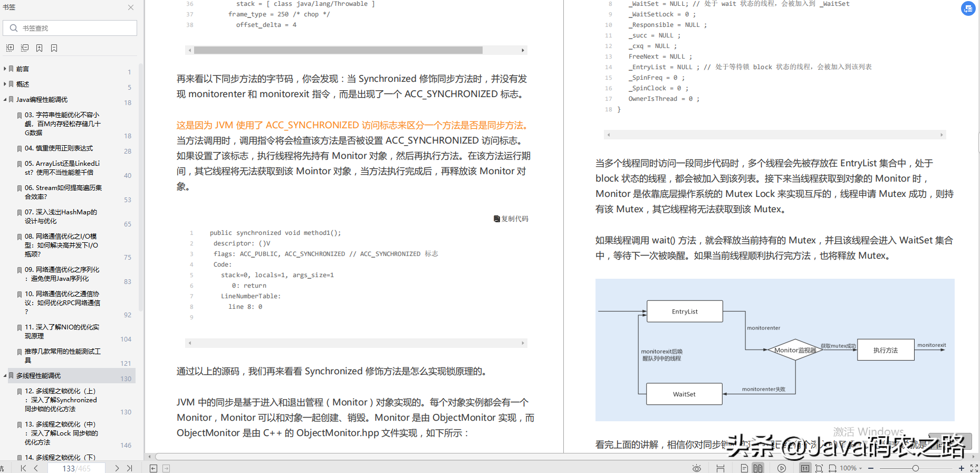Screen dimensions: 980x473
Task: Click the fit-width layout icon
Action: pos(720,468)
